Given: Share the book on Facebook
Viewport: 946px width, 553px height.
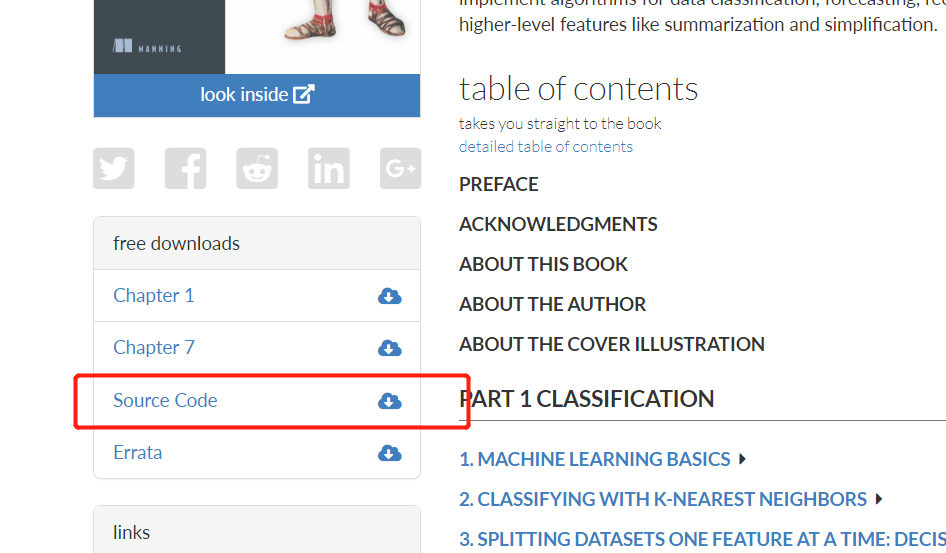Looking at the screenshot, I should coord(185,168).
